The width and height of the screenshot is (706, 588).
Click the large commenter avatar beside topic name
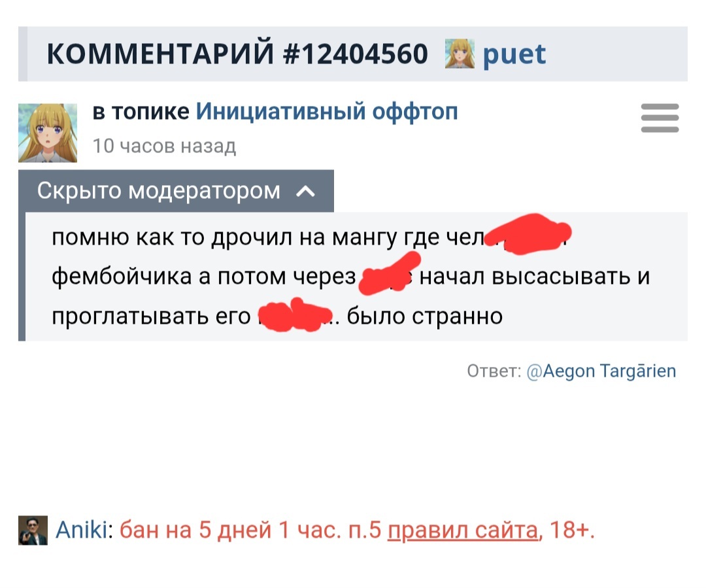click(47, 133)
